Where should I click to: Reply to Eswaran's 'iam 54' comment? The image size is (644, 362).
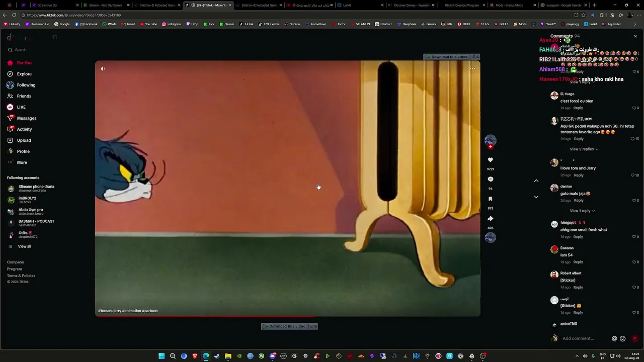(x=578, y=262)
